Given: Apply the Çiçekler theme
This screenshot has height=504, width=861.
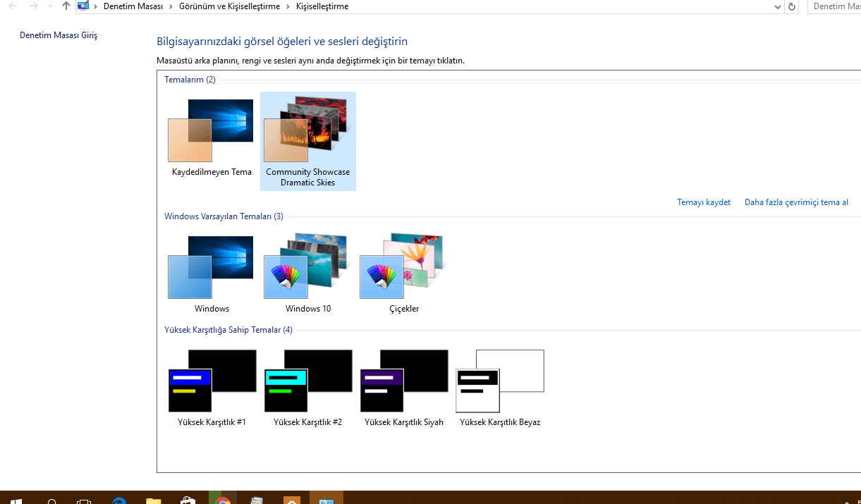Looking at the screenshot, I should (x=404, y=275).
